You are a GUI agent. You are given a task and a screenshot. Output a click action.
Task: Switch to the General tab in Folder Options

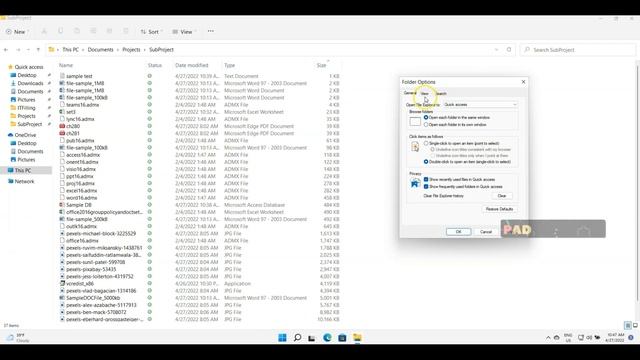(410, 93)
